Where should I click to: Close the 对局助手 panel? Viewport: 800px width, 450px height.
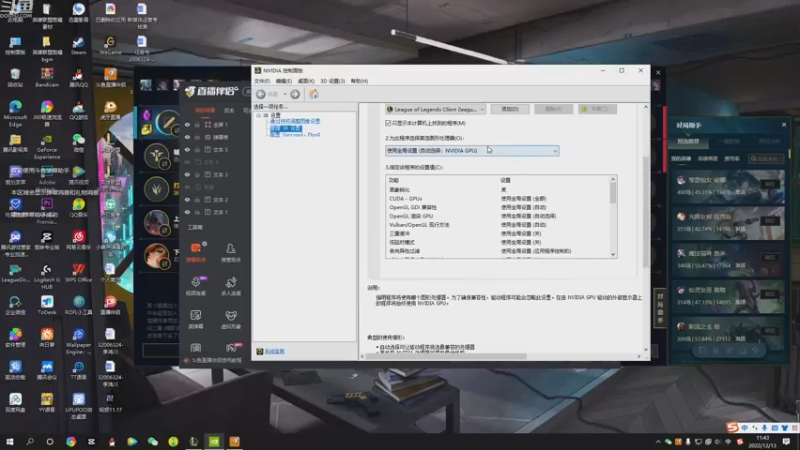click(784, 124)
